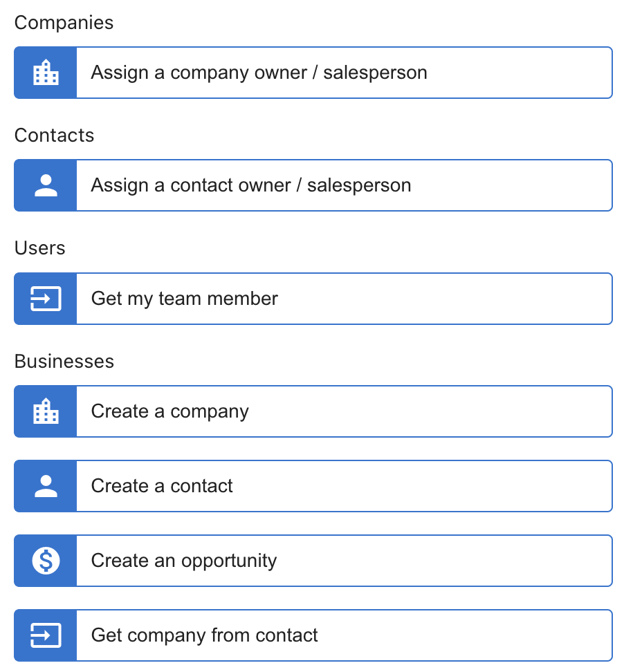The image size is (624, 672).
Task: Click the 'Companies' section heading
Action: [x=64, y=23]
